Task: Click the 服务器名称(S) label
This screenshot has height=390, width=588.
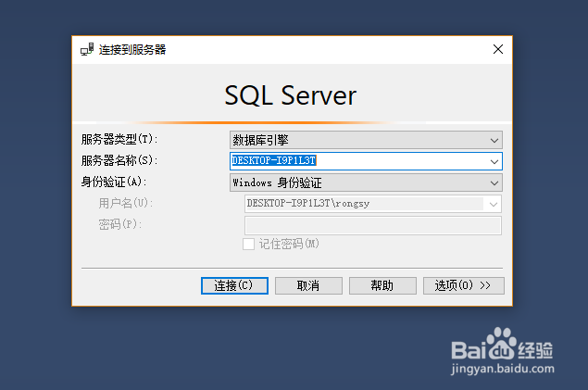Action: click(x=119, y=161)
